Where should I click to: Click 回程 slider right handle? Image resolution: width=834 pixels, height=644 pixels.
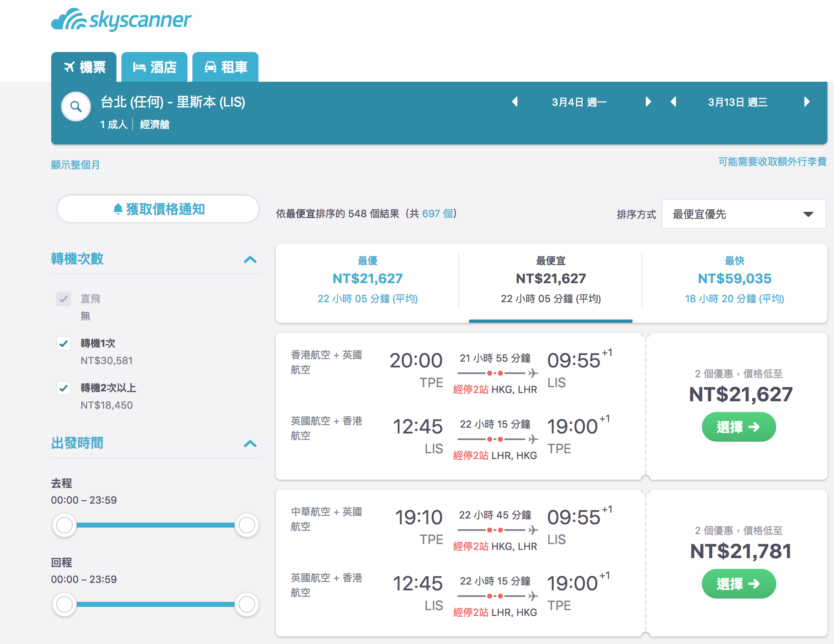pos(247,604)
